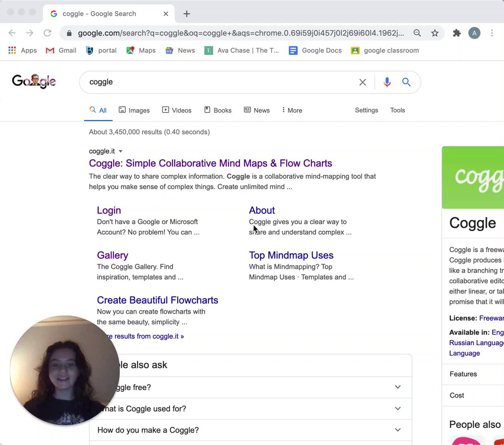Open dropdown arrow next to coggle.it

coord(120,151)
